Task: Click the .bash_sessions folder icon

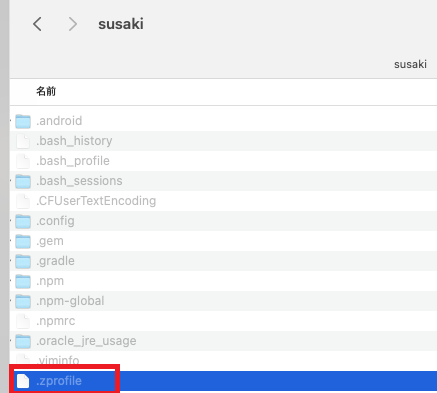Action: pos(23,181)
